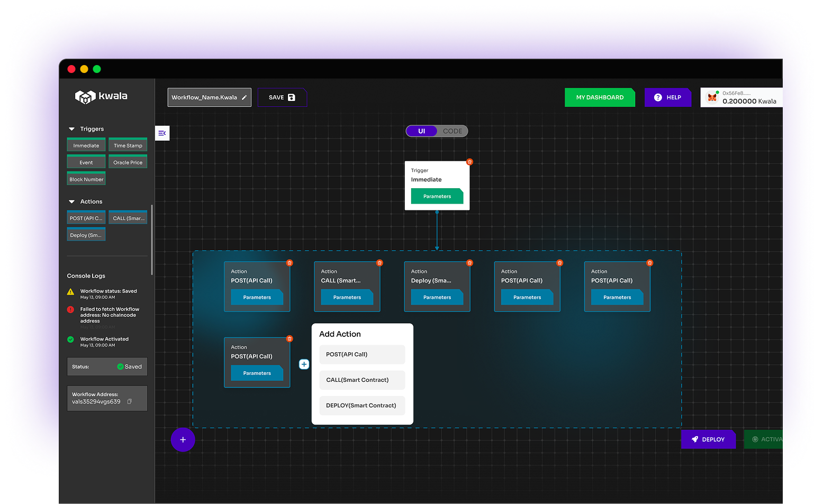Screen dimensions: 814x504
Task: Choose CALL(Smart Contract) from the Add Action menu
Action: point(362,380)
